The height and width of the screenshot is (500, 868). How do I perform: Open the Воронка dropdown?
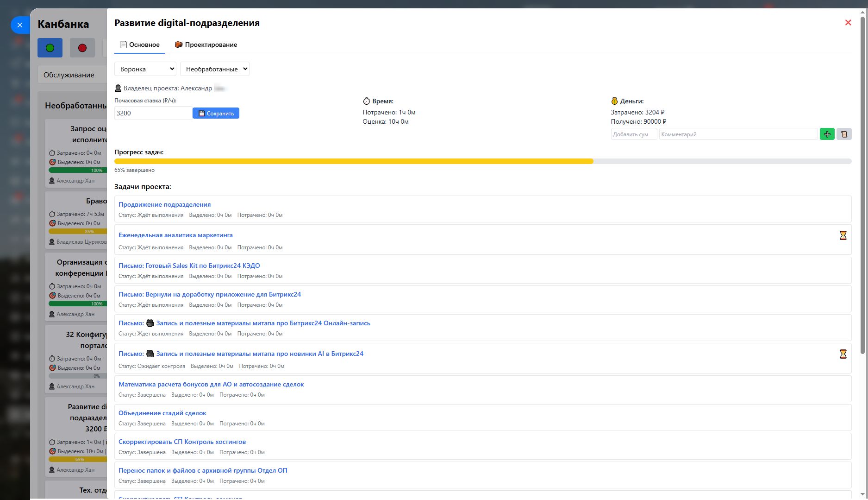tap(145, 69)
